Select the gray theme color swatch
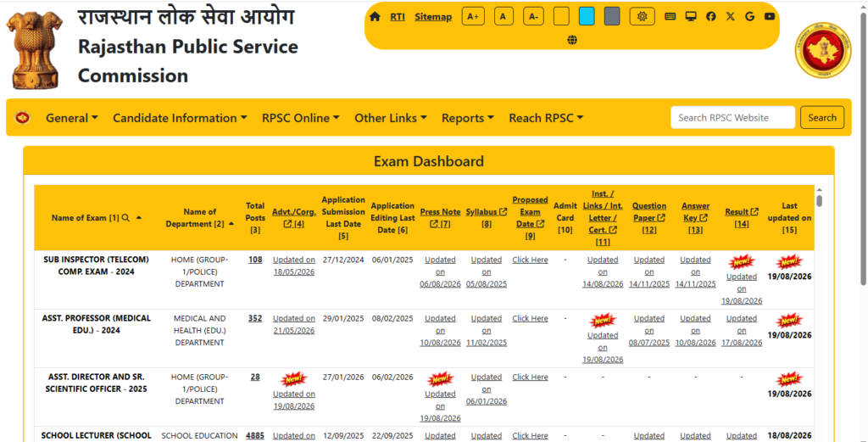This screenshot has width=868, height=442. tap(612, 17)
